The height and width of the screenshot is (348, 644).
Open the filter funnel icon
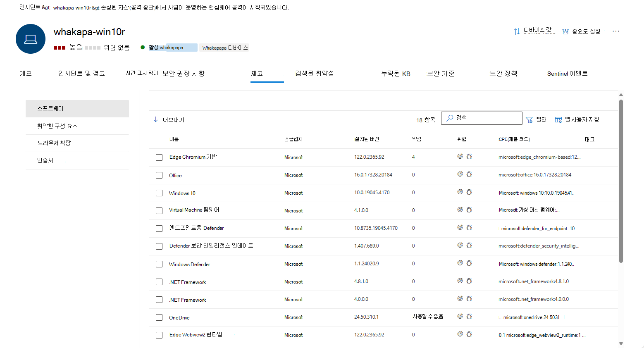(x=529, y=120)
